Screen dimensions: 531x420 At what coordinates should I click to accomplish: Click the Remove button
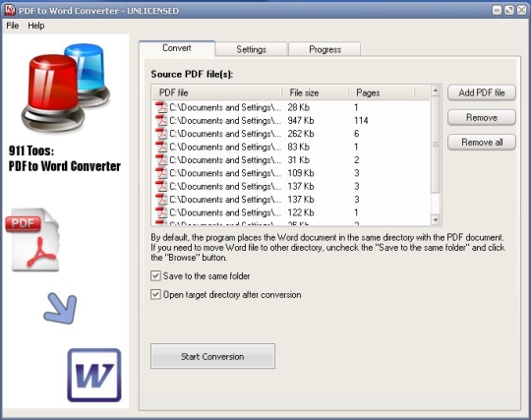pyautogui.click(x=482, y=117)
